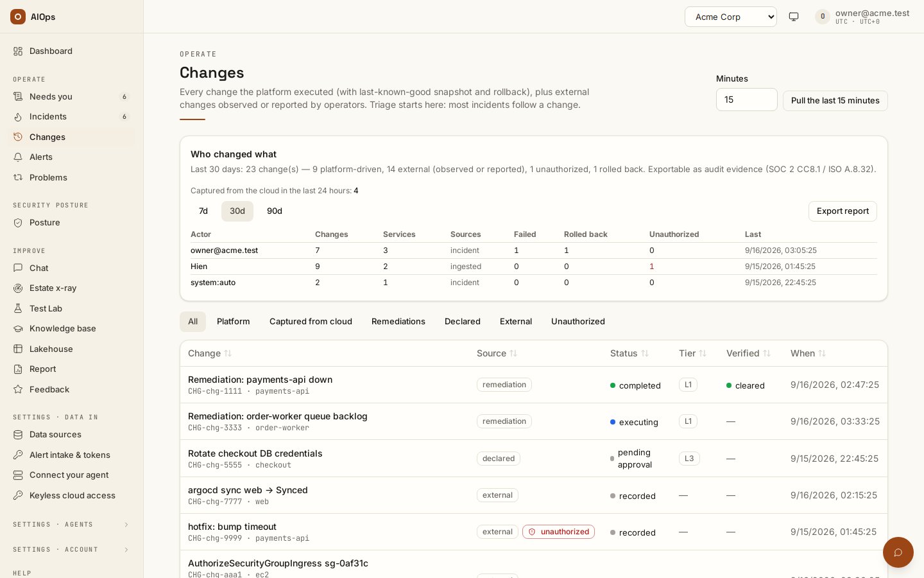Click the Data sources database icon
This screenshot has width=924, height=578.
[x=18, y=435]
